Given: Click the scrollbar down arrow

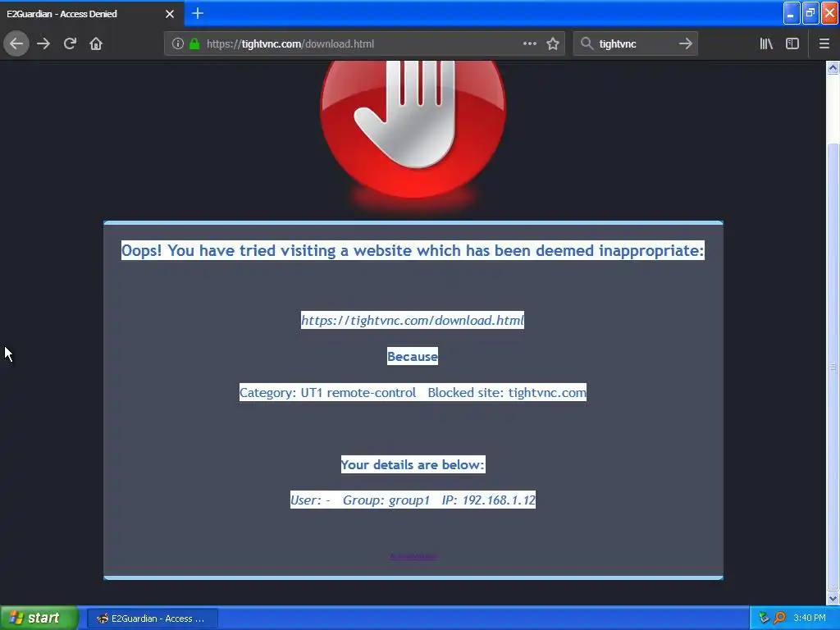Looking at the screenshot, I should [x=833, y=598].
